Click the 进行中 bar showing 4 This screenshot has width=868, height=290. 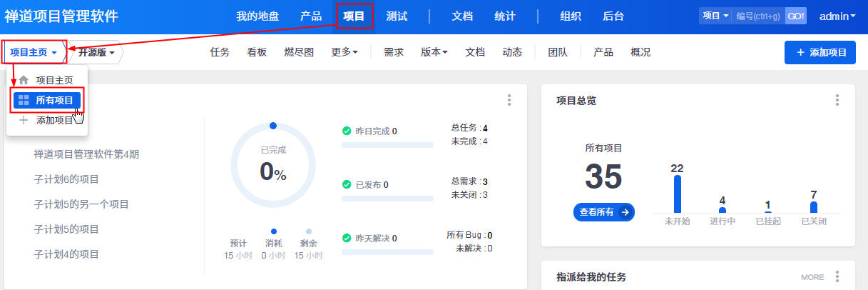(723, 210)
